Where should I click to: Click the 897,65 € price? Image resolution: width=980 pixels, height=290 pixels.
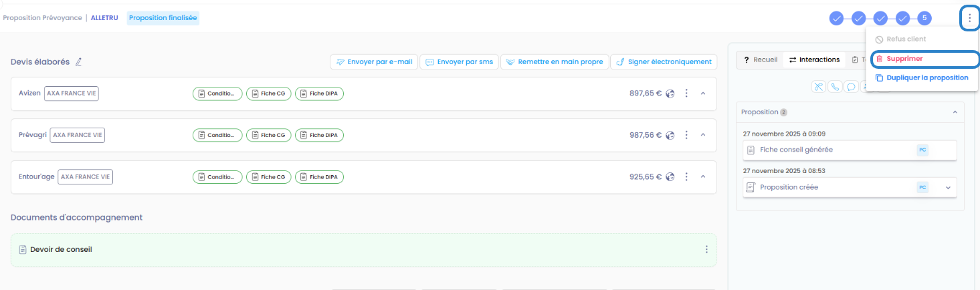tap(646, 94)
